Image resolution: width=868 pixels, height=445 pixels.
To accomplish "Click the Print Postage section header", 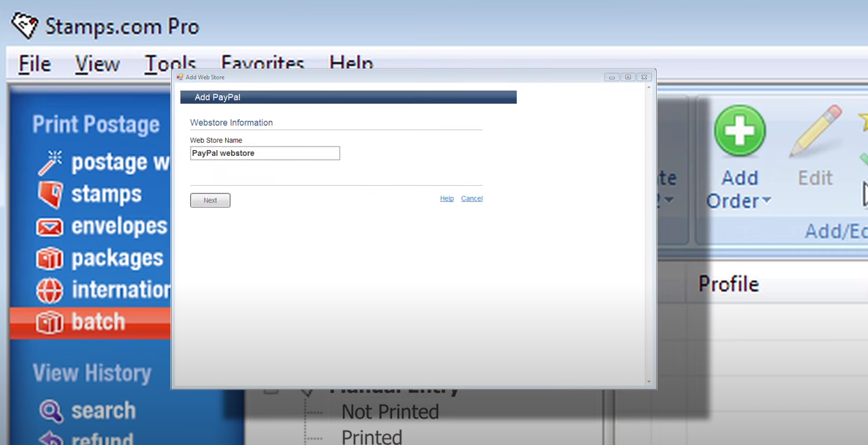I will pyautogui.click(x=96, y=124).
